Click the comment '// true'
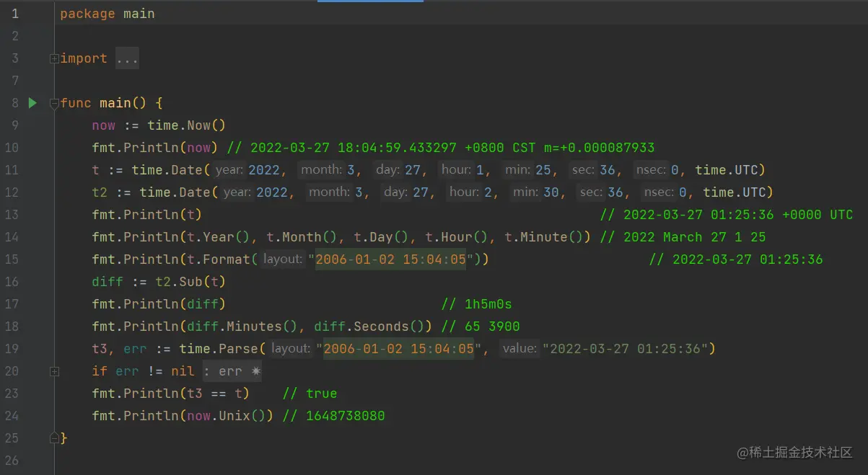The image size is (868, 475). coord(310,394)
